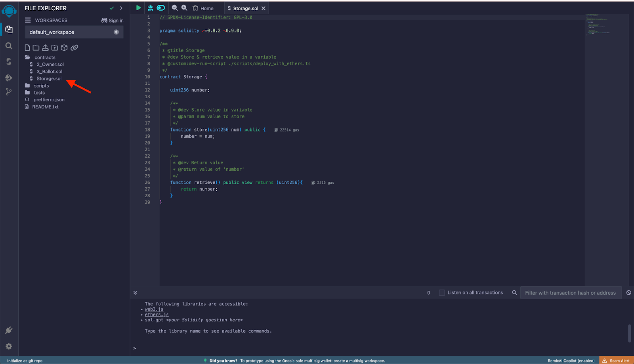Click the transaction hash filter field
This screenshot has width=634, height=364.
tap(571, 292)
